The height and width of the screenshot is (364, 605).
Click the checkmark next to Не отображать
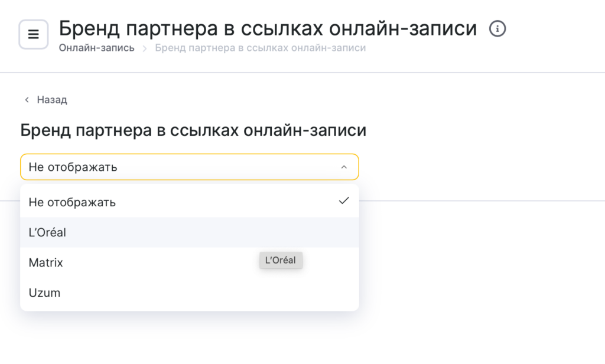[344, 201]
